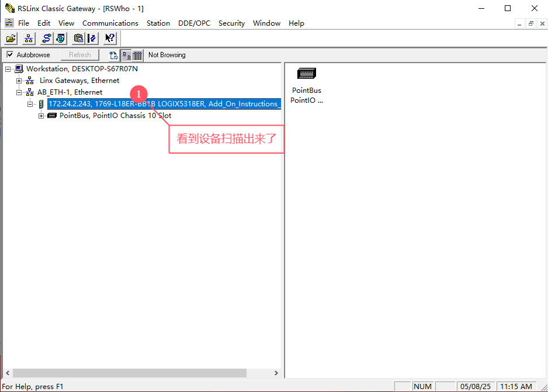Open Configure Drivers cable toolbar icon

point(46,38)
